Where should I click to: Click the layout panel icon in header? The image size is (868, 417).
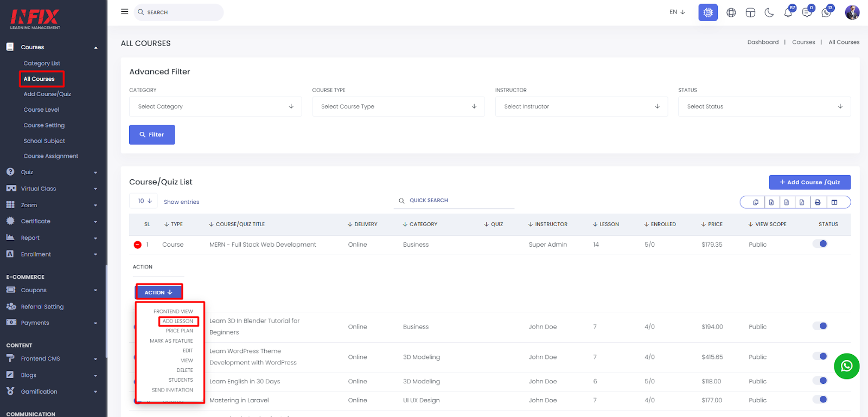(x=750, y=12)
